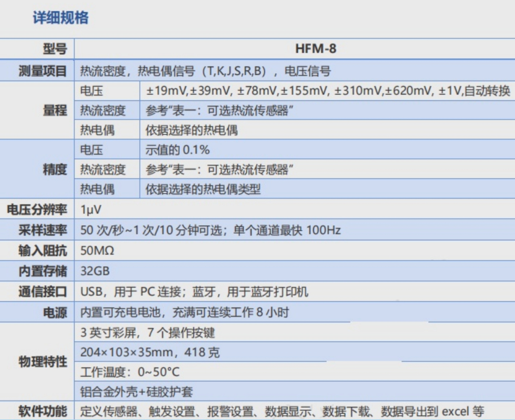This screenshot has height=420, width=515.
Task: Click '依据选择的热电偶' in the 量程 section
Action: coord(191,130)
